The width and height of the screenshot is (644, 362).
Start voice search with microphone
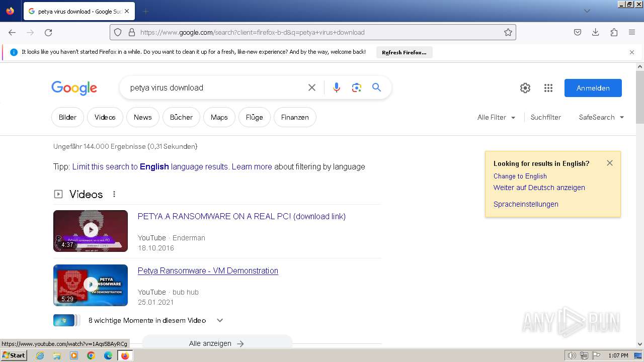337,87
